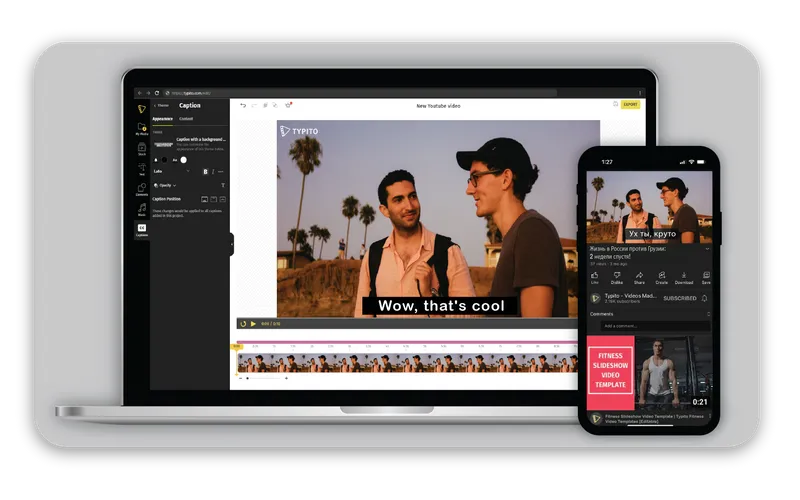
Task: Like the video on phone
Action: (594, 278)
